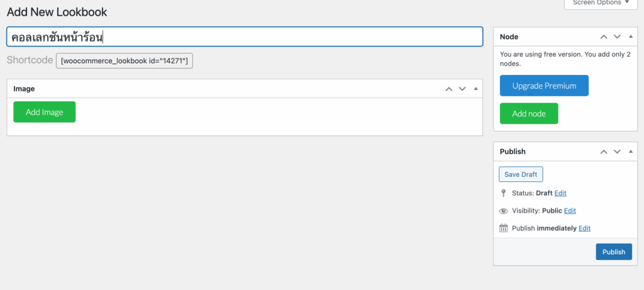The height and width of the screenshot is (290, 644).
Task: Move the Image panel down
Action: pos(462,89)
